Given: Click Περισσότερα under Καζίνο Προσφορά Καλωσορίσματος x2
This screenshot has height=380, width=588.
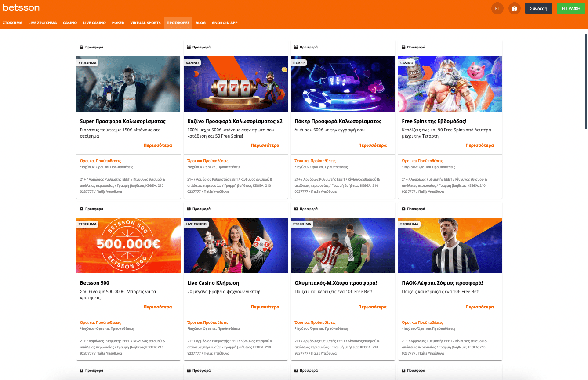Looking at the screenshot, I should point(265,145).
